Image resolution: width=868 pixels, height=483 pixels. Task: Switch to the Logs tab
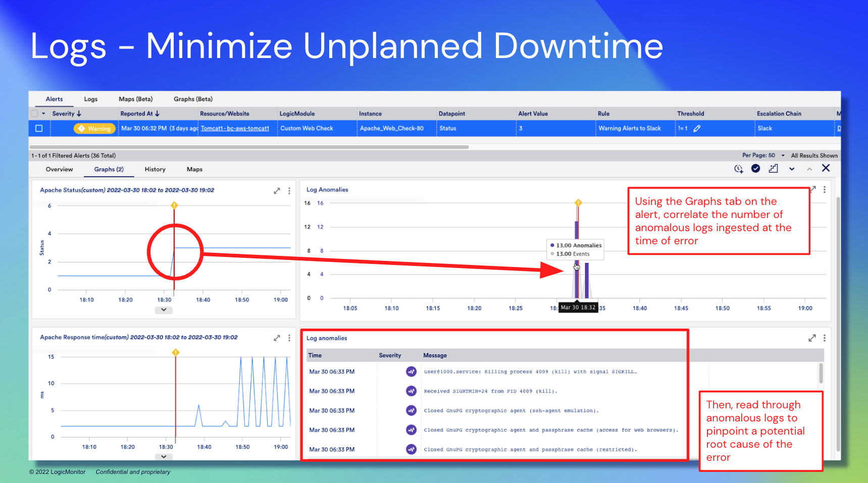(x=91, y=99)
